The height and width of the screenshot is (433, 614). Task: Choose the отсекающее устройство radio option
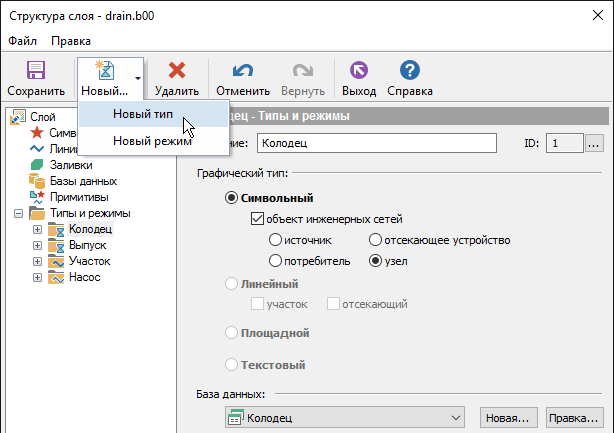pyautogui.click(x=376, y=240)
